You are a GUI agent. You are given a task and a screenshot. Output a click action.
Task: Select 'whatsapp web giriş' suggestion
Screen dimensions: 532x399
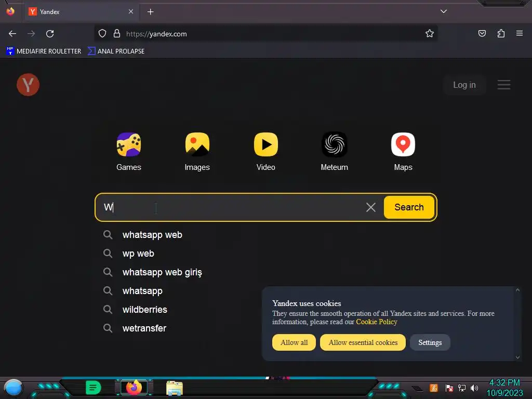click(x=162, y=272)
